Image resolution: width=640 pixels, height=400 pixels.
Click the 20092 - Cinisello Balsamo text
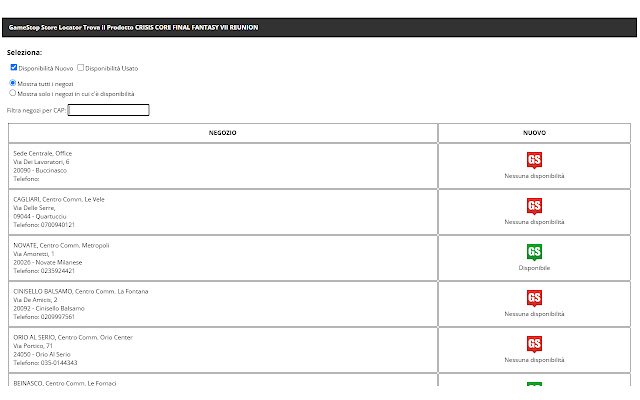(49, 309)
